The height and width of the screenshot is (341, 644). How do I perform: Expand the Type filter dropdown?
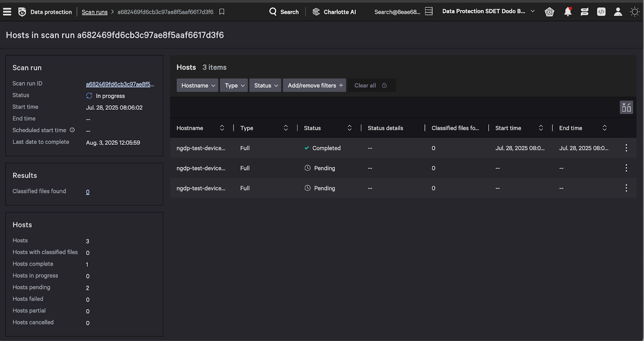[x=234, y=85]
